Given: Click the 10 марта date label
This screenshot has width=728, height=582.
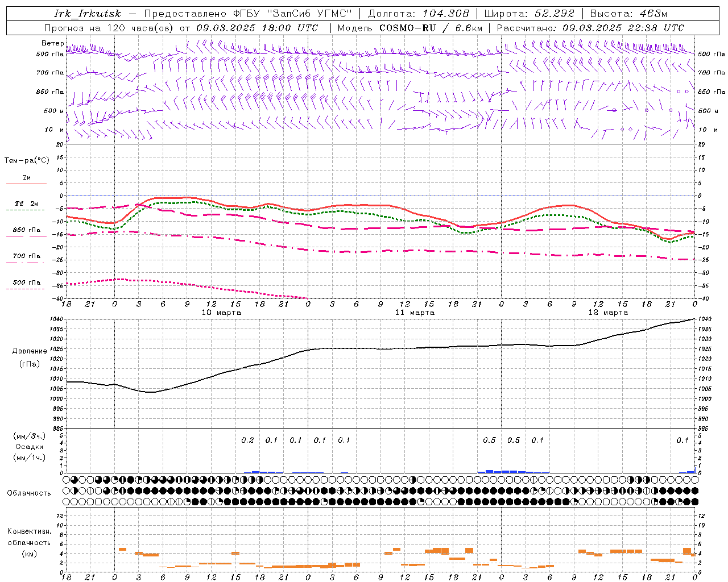Looking at the screenshot, I should point(221,312).
